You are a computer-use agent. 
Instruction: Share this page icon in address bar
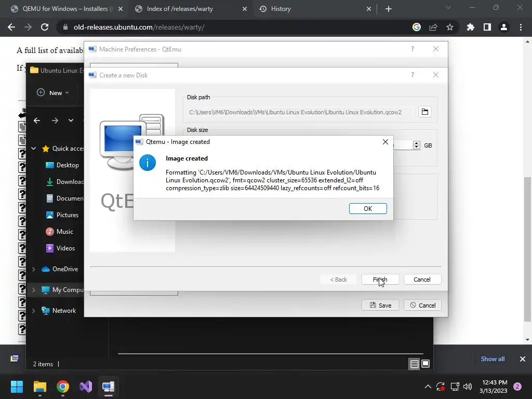tap(433, 27)
